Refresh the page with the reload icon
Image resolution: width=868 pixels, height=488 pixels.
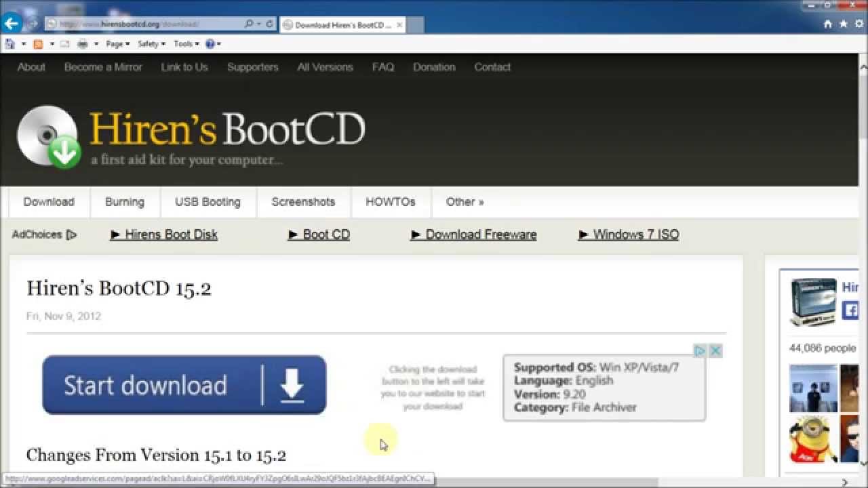tap(269, 24)
